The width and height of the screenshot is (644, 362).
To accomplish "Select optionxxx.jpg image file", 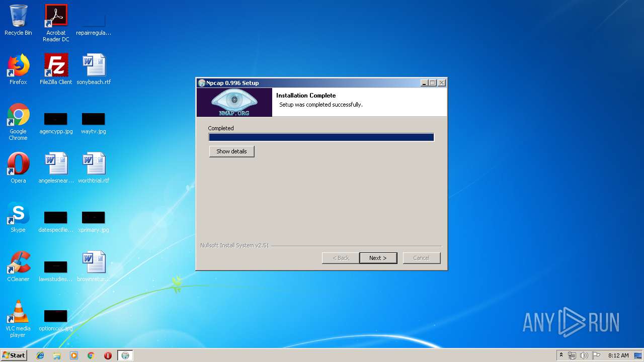I will 56,320.
